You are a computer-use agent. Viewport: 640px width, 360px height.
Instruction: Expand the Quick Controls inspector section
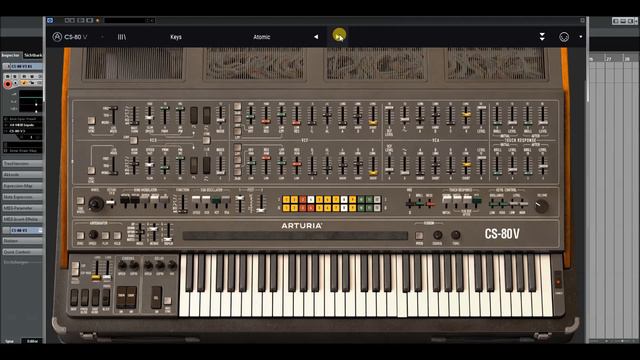tap(22, 252)
